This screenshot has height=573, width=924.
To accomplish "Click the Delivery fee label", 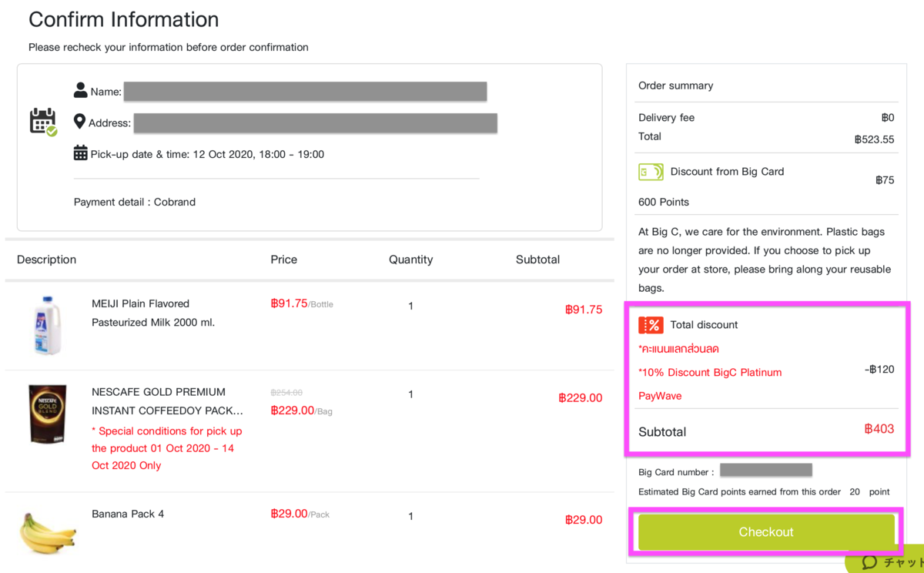I will click(x=666, y=118).
